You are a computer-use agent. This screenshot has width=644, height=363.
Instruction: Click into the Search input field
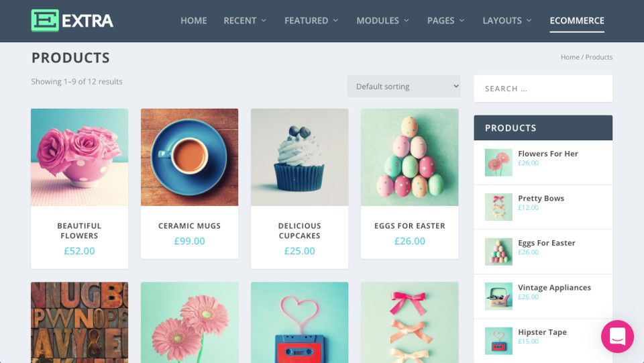[543, 89]
